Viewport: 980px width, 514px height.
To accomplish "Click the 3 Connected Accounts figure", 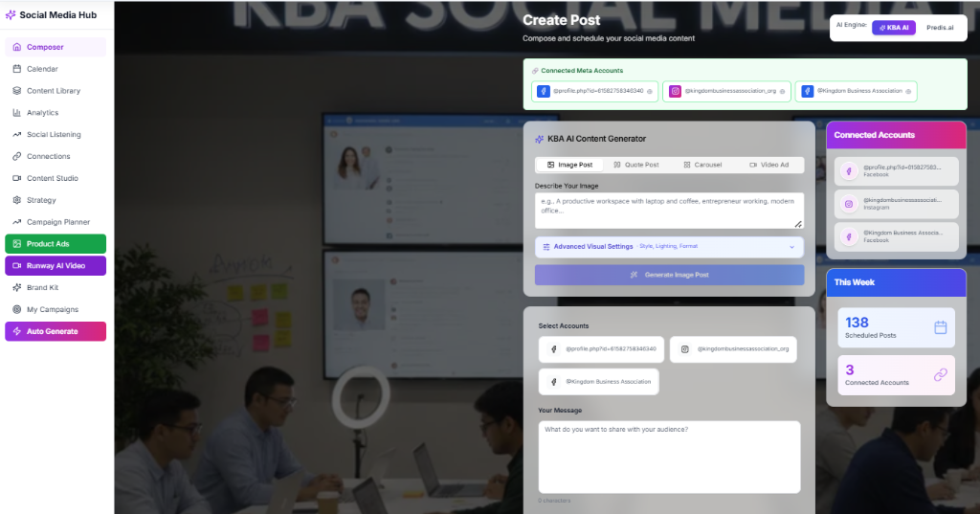I will pyautogui.click(x=850, y=370).
